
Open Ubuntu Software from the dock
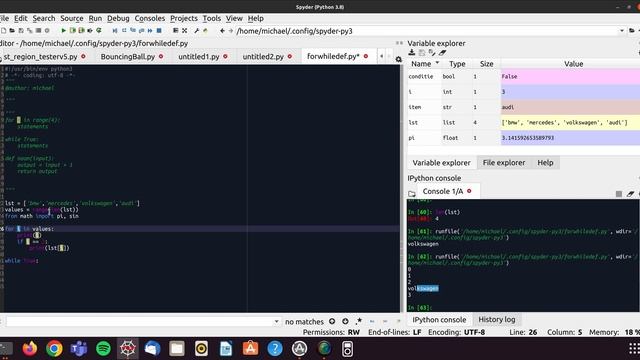(250, 349)
